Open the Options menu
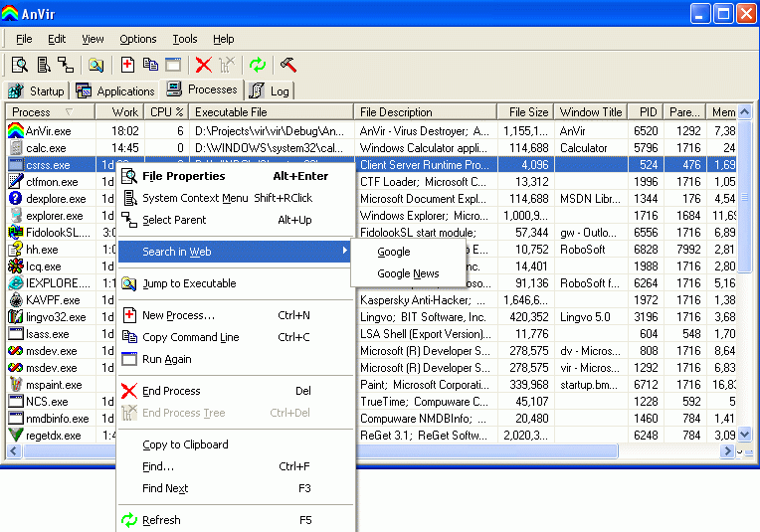 click(137, 39)
